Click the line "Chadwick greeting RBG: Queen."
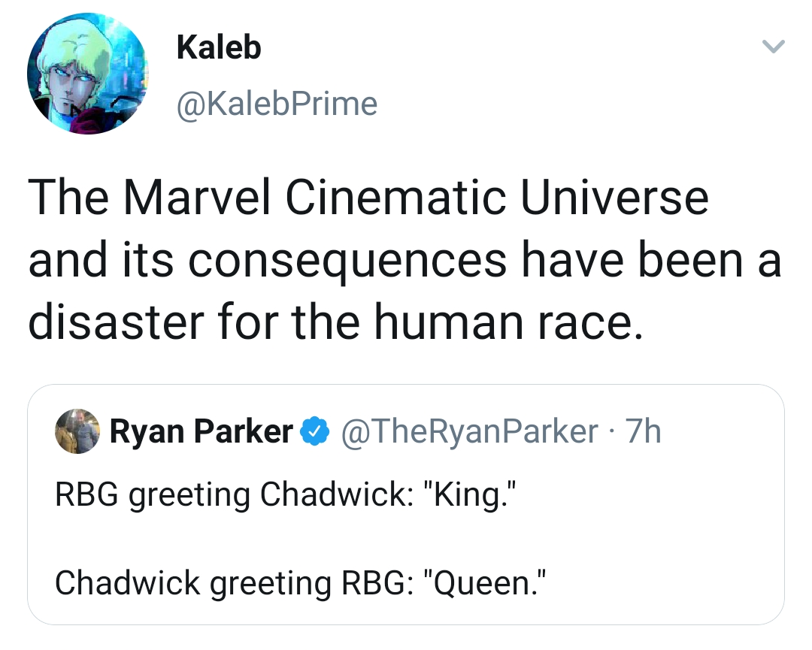Viewport: 812px width, 650px height. 300,582
